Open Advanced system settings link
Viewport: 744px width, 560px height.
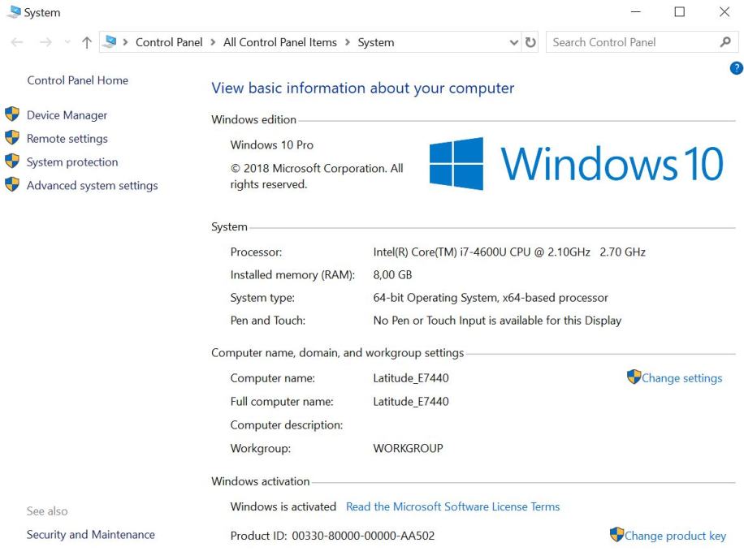click(92, 185)
